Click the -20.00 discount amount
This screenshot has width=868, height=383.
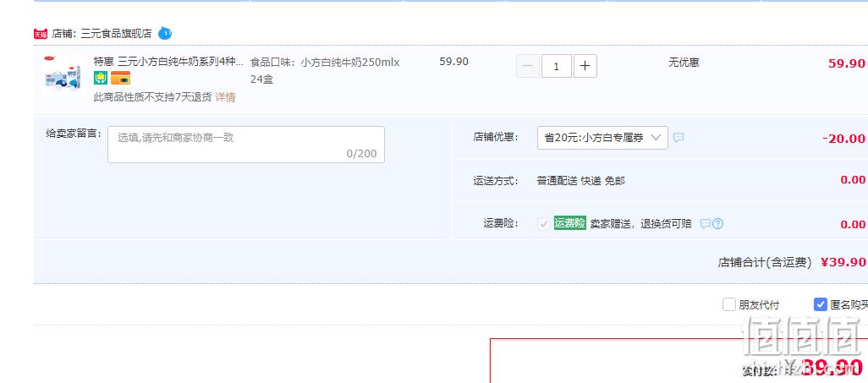tap(843, 139)
